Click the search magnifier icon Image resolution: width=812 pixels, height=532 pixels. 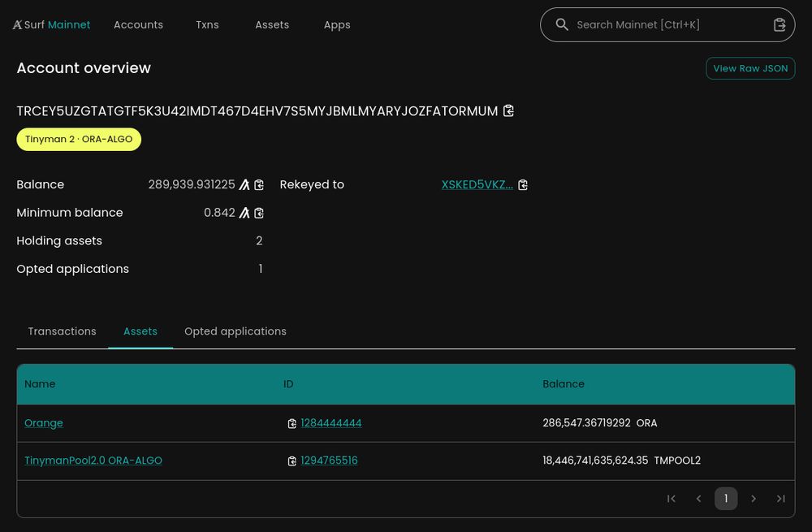point(562,24)
